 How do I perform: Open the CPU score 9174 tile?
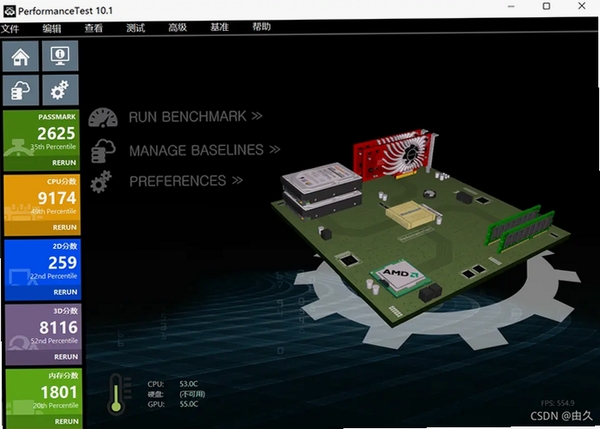tap(42, 205)
